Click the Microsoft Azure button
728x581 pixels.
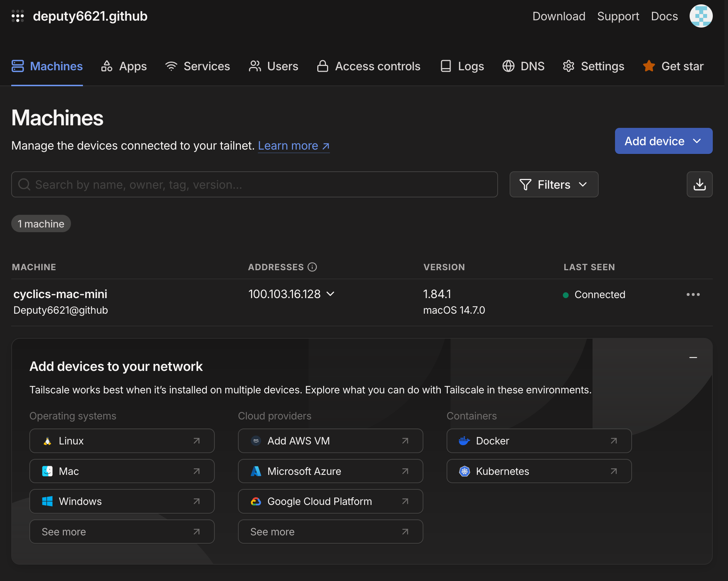(x=330, y=471)
